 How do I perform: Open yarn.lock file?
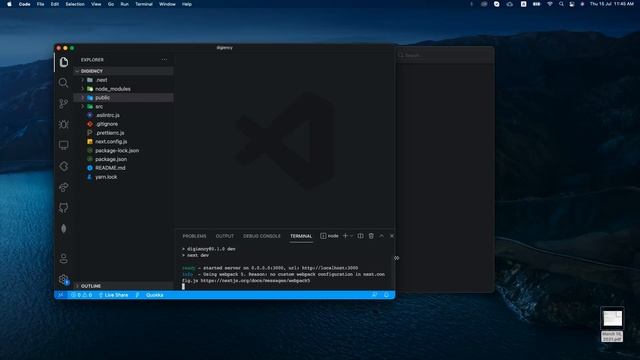[123, 177]
